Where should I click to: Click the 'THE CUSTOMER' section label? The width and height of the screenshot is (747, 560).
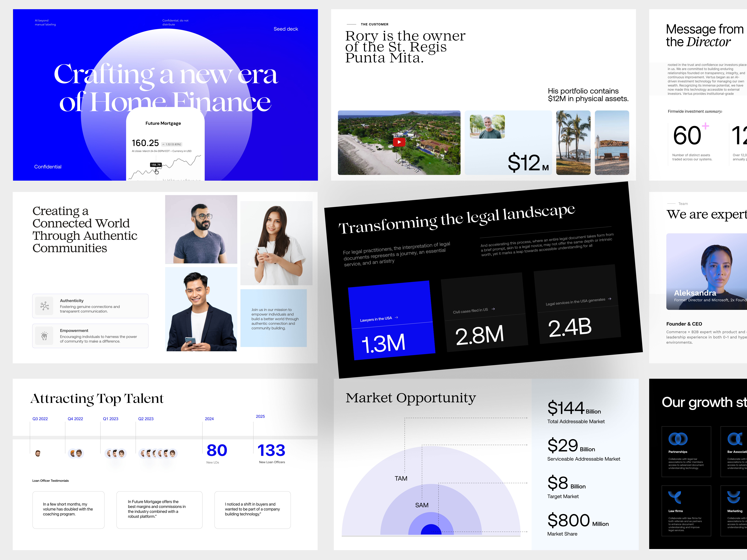coord(375,24)
